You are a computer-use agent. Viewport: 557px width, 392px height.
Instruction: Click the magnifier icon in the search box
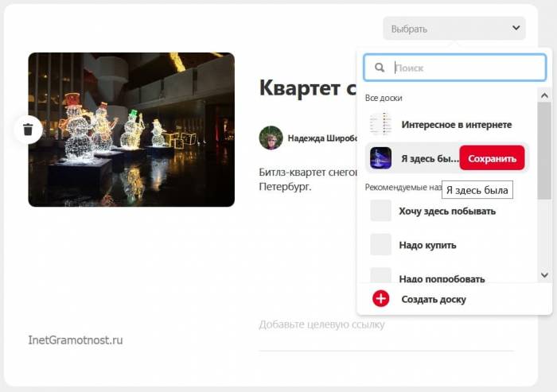(380, 68)
